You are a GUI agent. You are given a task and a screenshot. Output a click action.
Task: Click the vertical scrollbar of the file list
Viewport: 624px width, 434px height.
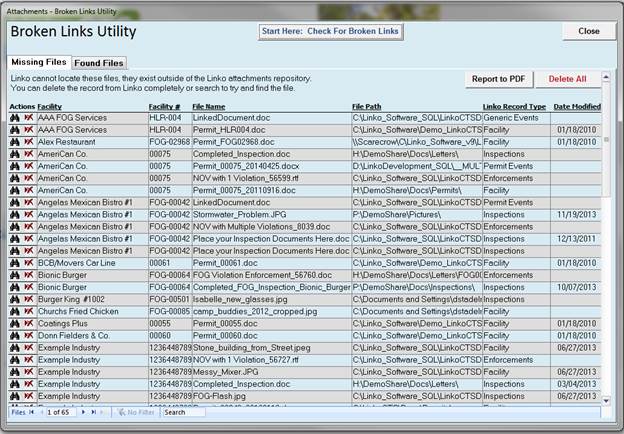point(607,250)
